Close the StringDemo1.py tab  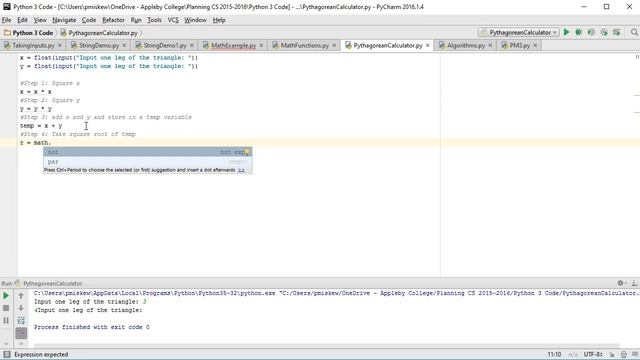tap(192, 45)
